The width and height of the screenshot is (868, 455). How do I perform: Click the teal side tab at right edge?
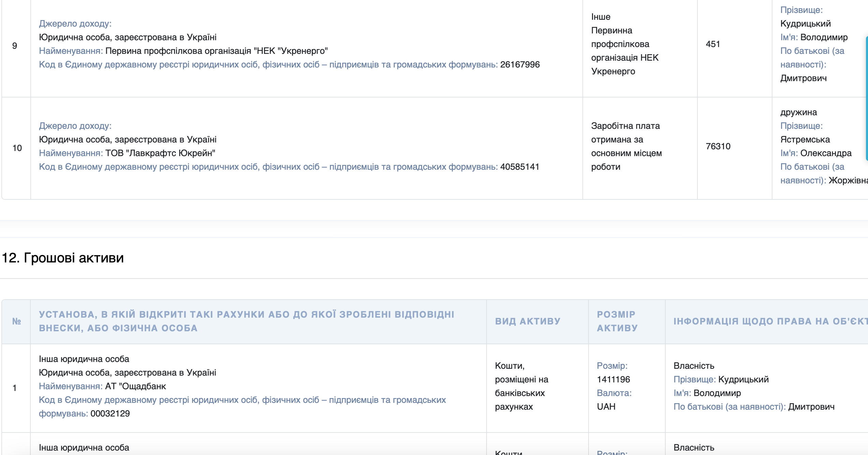[x=866, y=99]
